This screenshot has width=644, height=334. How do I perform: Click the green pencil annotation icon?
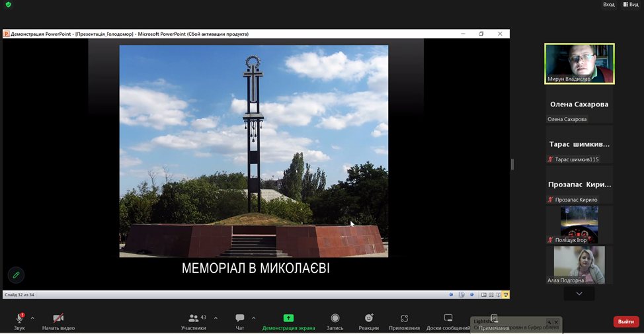16,274
